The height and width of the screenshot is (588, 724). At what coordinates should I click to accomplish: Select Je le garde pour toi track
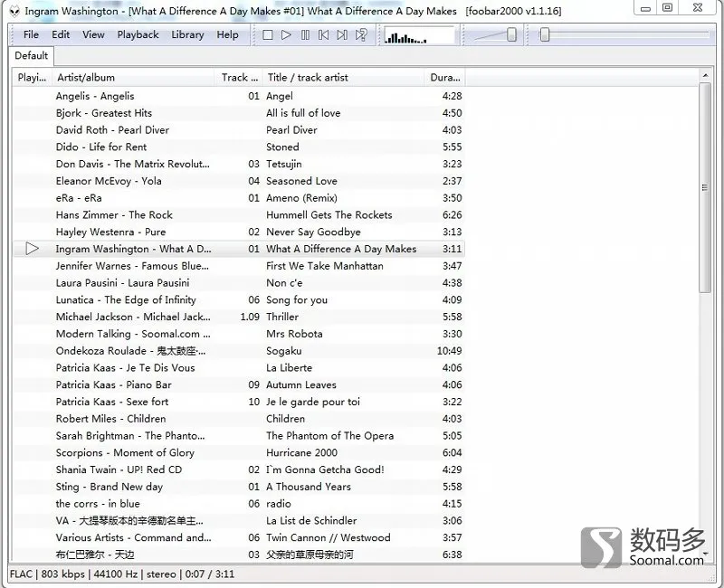pyautogui.click(x=239, y=402)
